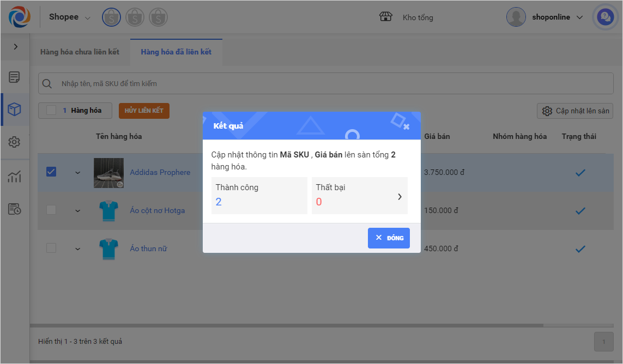This screenshot has height=364, width=623.
Task: Focus the SKU search input field
Action: pos(327,83)
